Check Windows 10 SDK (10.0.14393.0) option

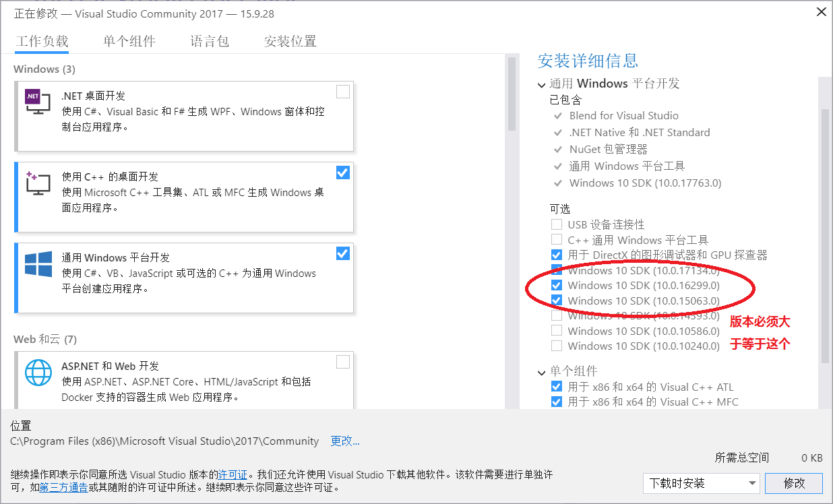557,315
